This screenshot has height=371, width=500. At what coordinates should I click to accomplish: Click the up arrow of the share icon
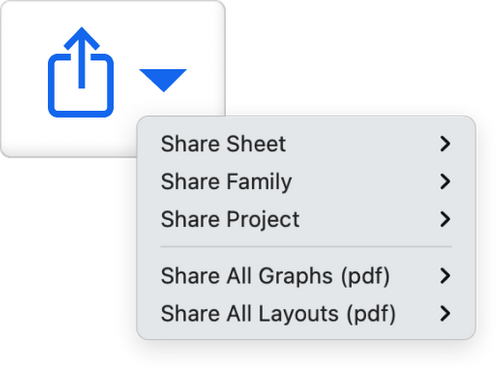(82, 57)
